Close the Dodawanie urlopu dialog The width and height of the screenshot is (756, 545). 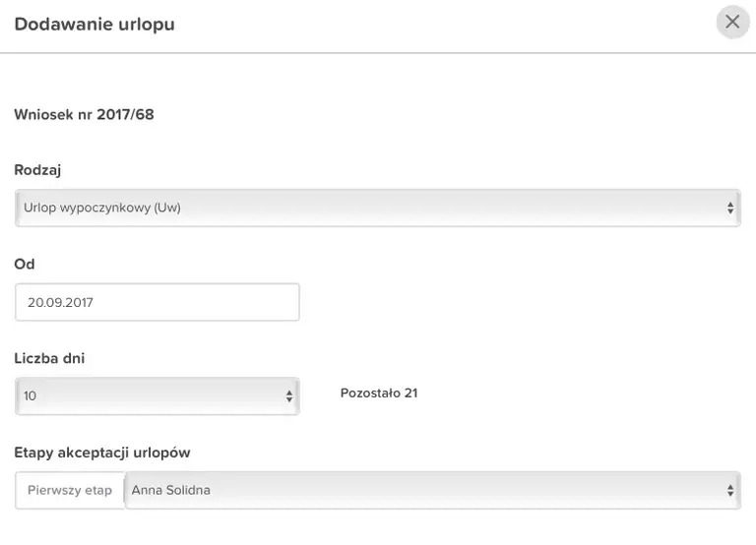tap(732, 22)
